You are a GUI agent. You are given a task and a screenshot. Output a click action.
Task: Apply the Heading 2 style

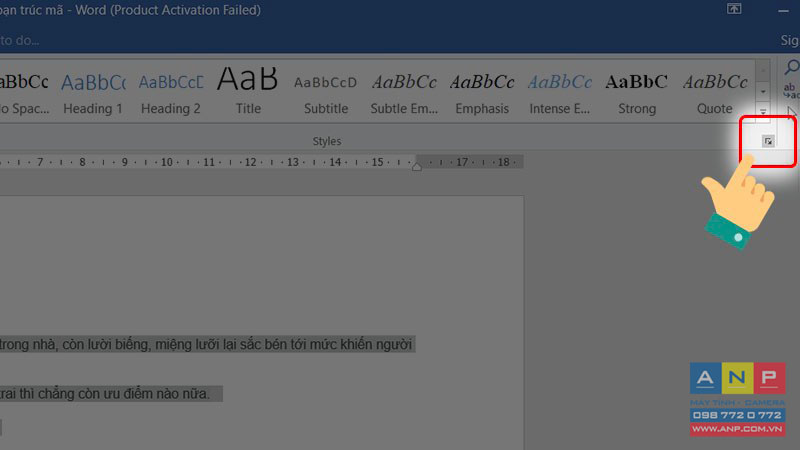(170, 92)
